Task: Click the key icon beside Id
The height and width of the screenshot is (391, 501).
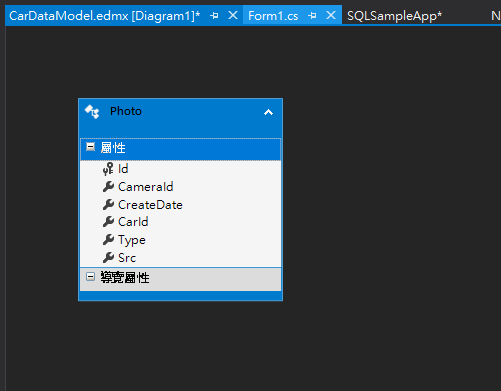Action: [x=108, y=169]
